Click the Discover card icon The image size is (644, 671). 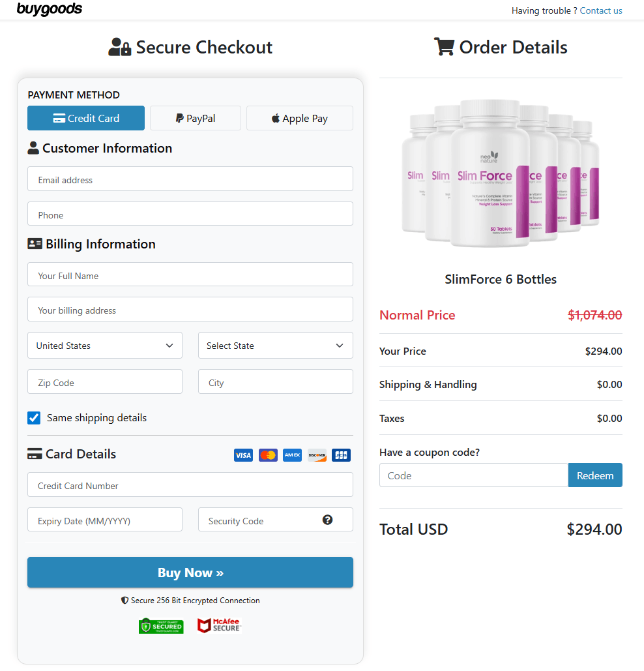[317, 455]
